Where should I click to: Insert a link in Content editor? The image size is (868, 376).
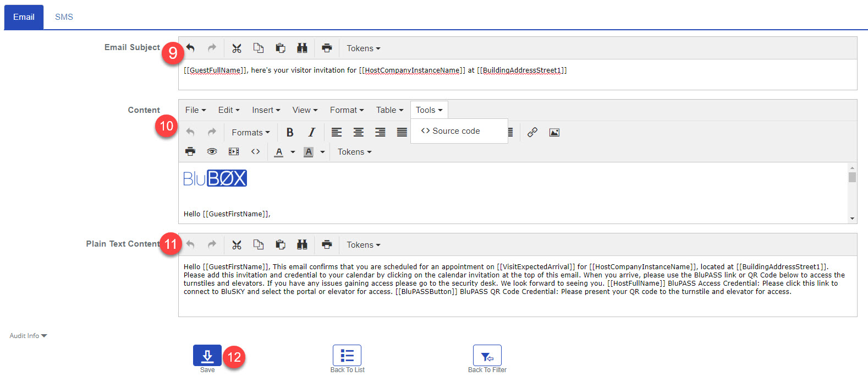point(532,132)
